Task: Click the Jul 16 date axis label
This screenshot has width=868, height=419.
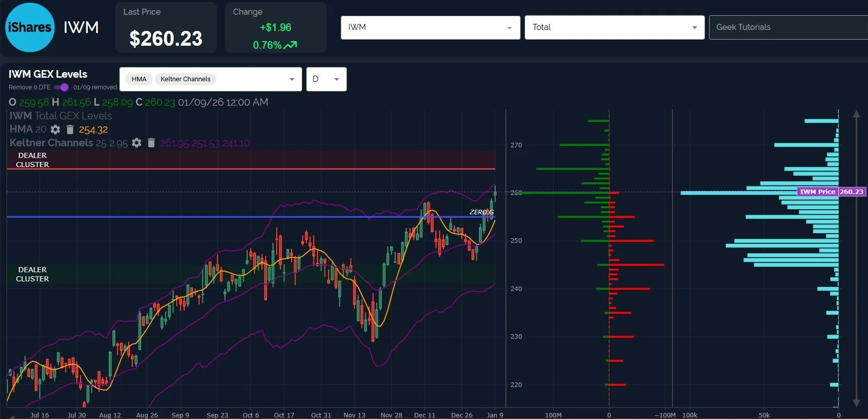Action: pyautogui.click(x=40, y=415)
